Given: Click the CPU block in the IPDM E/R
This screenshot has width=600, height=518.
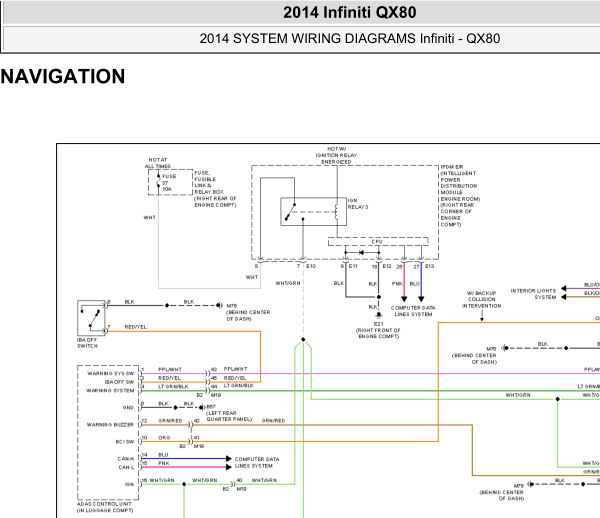Looking at the screenshot, I should (x=378, y=242).
